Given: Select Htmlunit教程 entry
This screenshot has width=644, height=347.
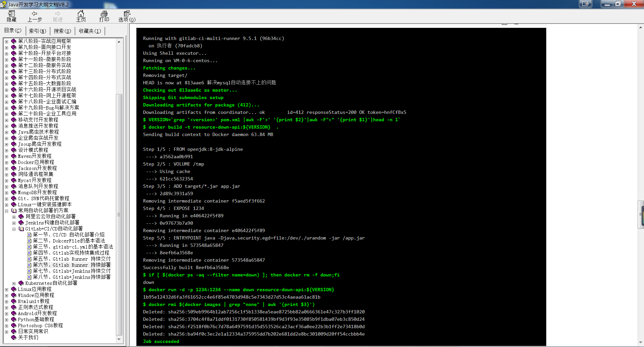Looking at the screenshot, I should click(x=34, y=301).
